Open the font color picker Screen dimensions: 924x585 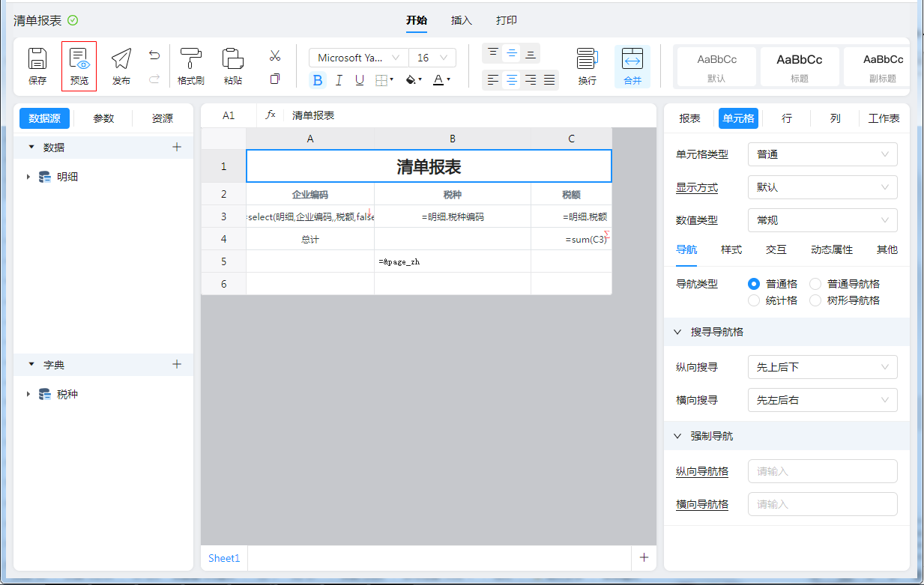pyautogui.click(x=442, y=80)
